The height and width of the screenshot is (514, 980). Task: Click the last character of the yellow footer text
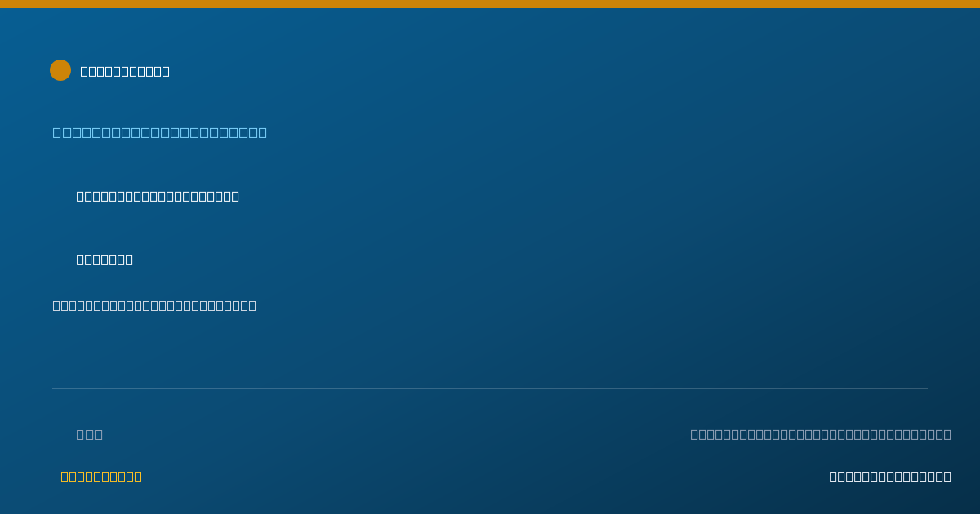138,476
